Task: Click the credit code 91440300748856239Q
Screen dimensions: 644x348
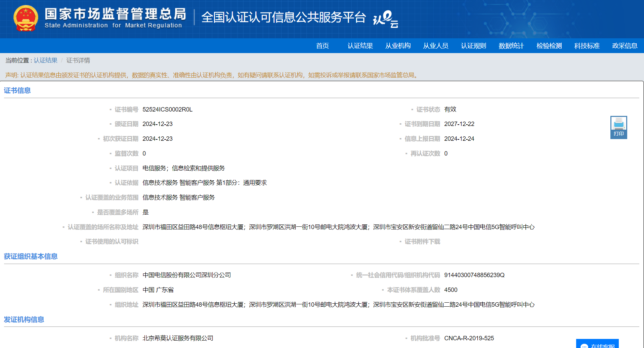Action: coord(474,275)
